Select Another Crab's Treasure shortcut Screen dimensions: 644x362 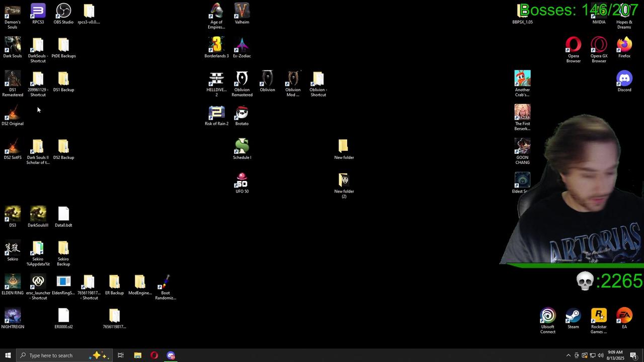point(522,84)
